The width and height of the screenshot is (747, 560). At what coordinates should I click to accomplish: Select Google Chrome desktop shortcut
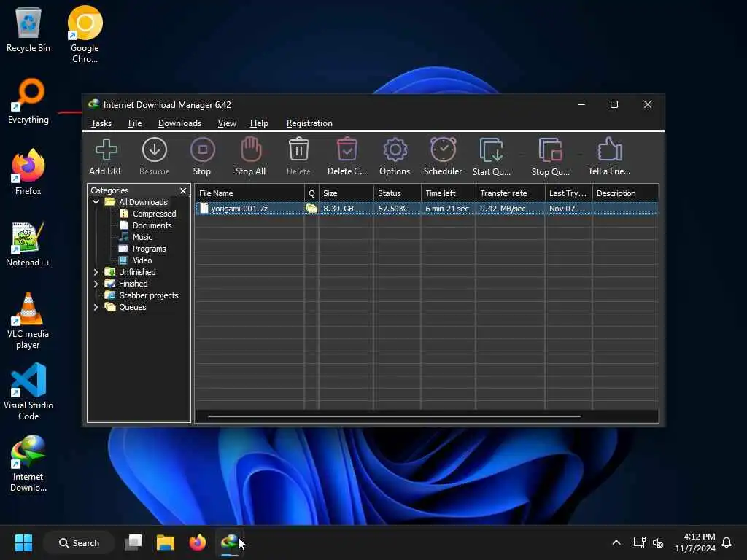pos(85,35)
